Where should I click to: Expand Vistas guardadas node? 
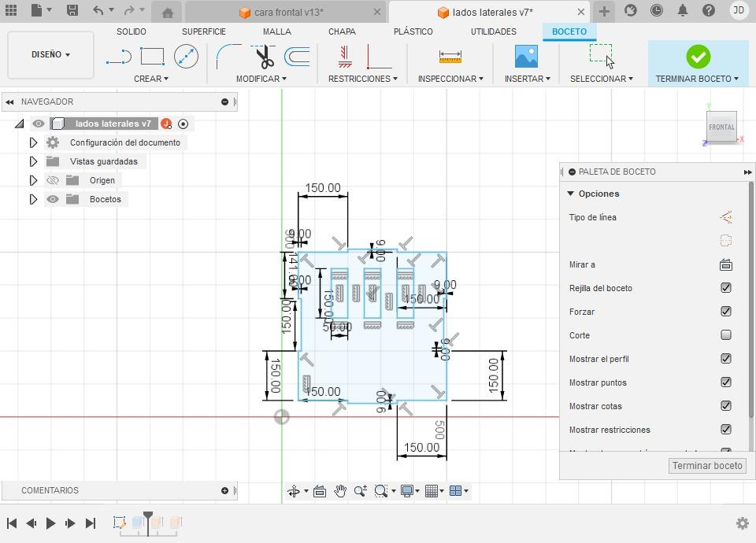click(33, 161)
